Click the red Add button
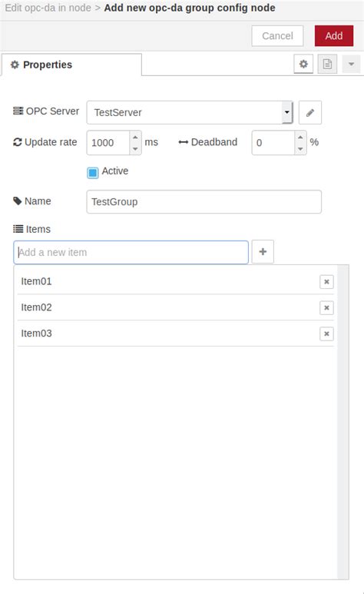The width and height of the screenshot is (364, 594). 334,36
